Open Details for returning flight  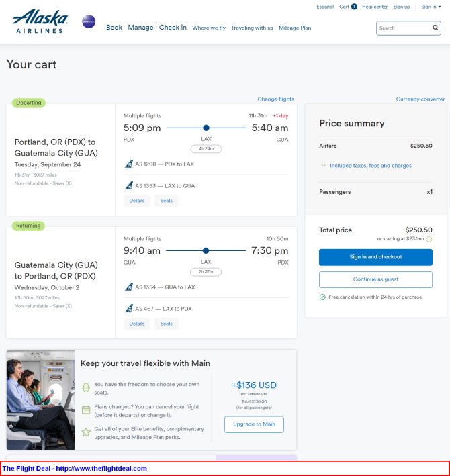pos(137,324)
